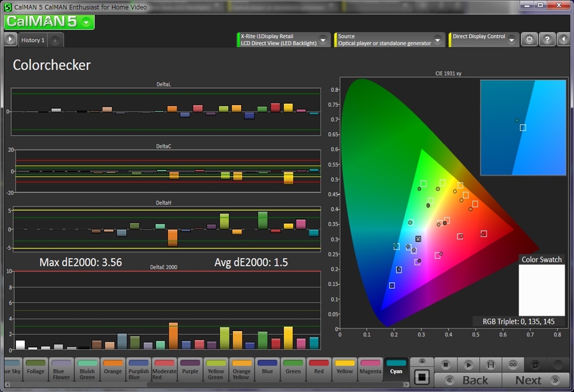Add a new history tab with the plus icon
This screenshot has height=392, width=574.
[x=55, y=40]
